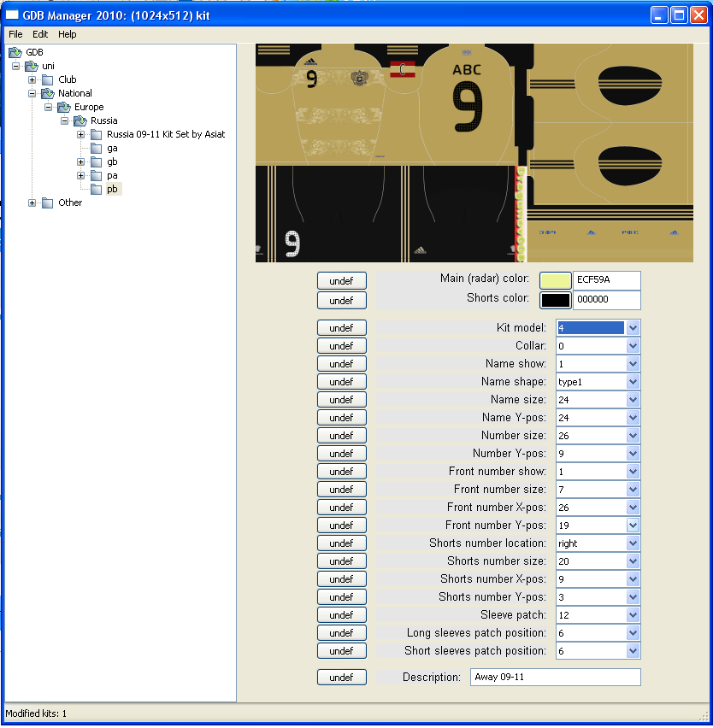Click the pa kit folder icon
Screen dimensions: 713x728
coord(97,175)
